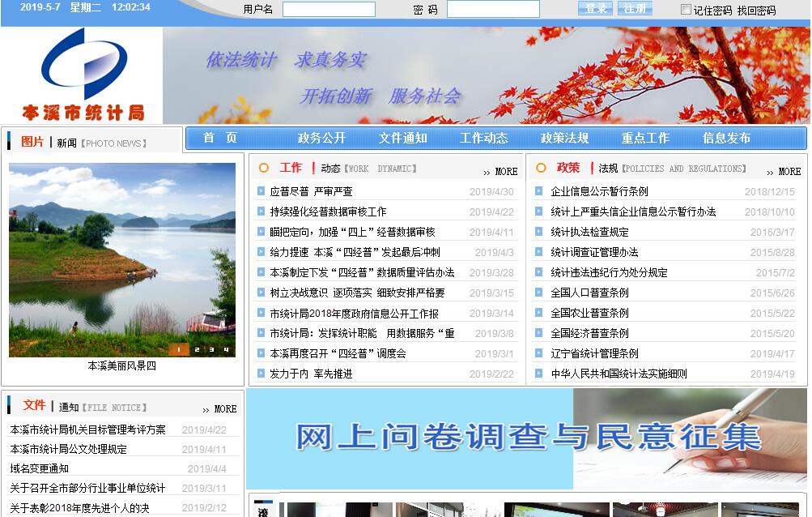Click the 用户名 input field
Screen dimensions: 812x517
click(329, 10)
